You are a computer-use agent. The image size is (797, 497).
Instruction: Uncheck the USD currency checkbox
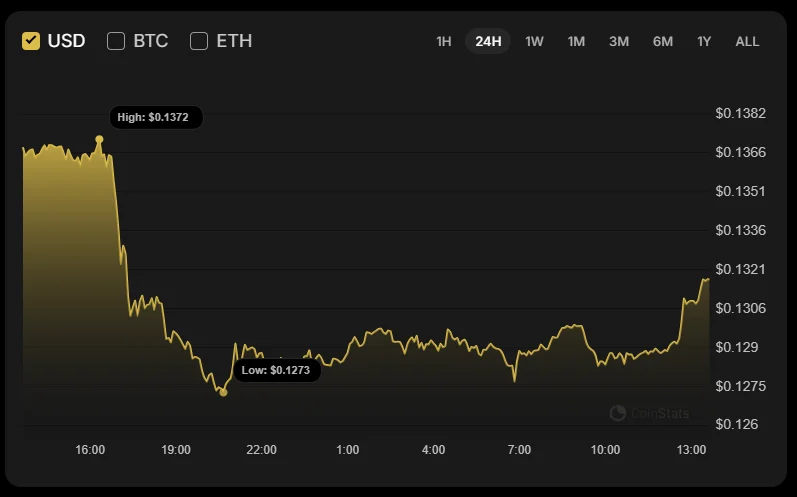click(x=31, y=41)
